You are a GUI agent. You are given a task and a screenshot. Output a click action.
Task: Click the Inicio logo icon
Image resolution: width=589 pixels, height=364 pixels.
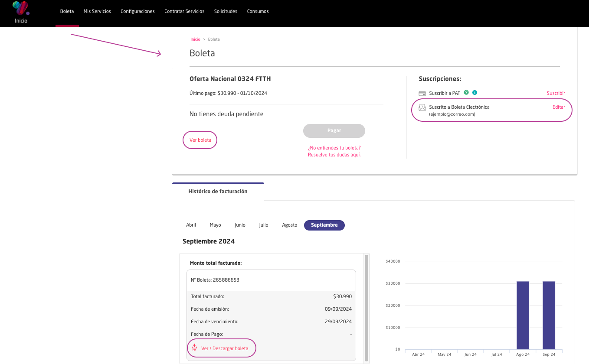(x=20, y=9)
